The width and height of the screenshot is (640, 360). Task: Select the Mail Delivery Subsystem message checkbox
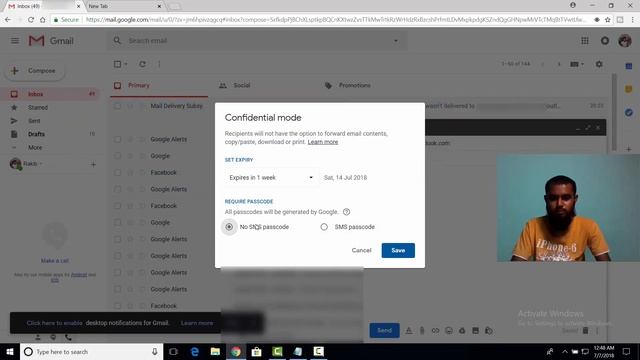(118, 106)
